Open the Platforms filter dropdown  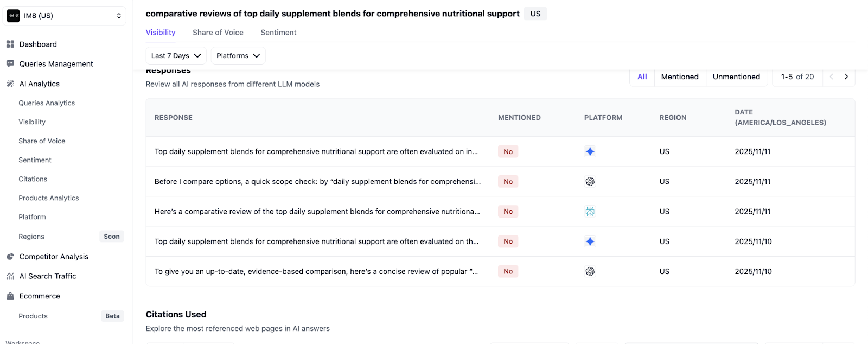click(238, 55)
